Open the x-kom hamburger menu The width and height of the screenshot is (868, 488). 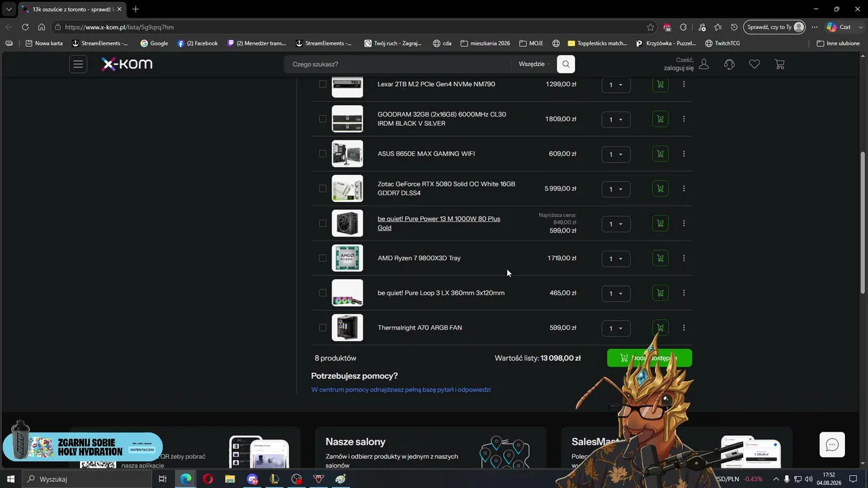pyautogui.click(x=78, y=64)
